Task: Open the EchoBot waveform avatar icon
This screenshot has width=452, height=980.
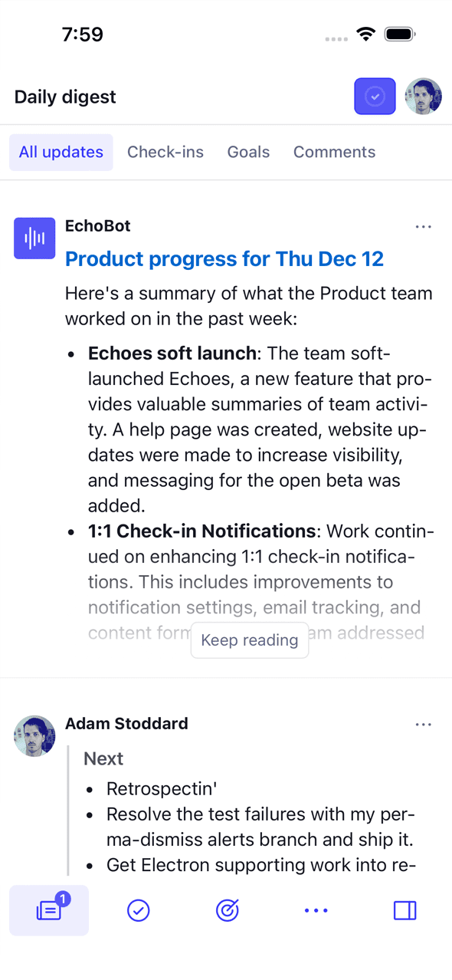Action: (x=34, y=238)
